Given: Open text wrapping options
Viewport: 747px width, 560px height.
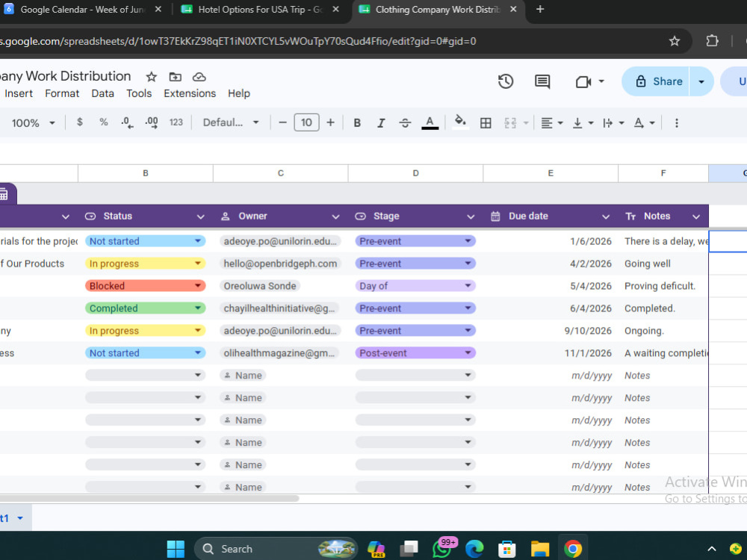Looking at the screenshot, I should tap(613, 123).
